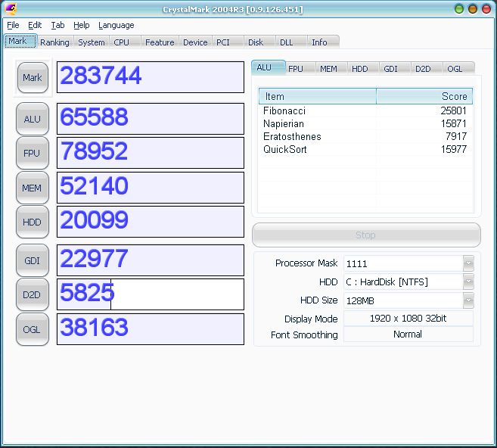Screen dimensions: 497x448
Task: Switch to the Info tab
Action: 323,42
